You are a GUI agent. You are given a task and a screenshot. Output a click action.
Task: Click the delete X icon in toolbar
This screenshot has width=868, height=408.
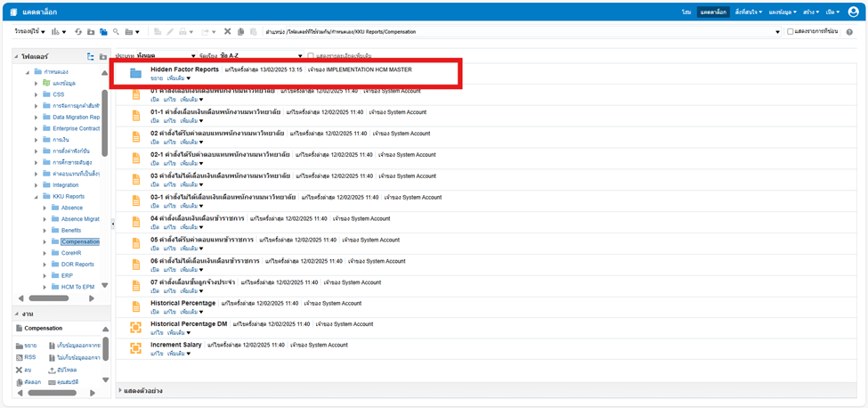[228, 32]
